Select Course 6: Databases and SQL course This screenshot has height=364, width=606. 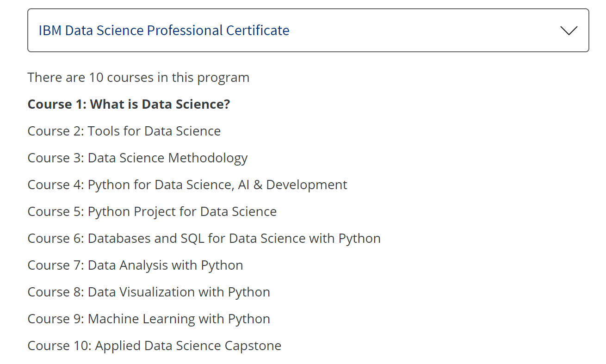point(204,238)
